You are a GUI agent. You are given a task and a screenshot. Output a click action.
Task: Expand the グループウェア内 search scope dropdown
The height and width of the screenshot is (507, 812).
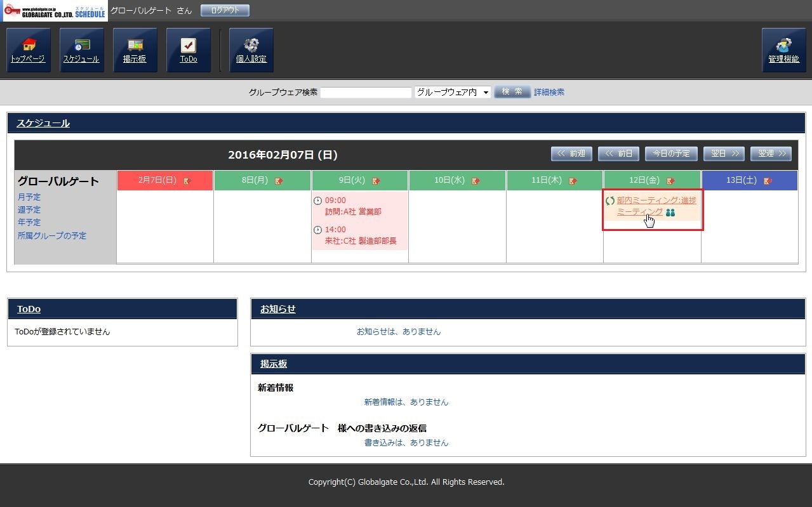[453, 92]
